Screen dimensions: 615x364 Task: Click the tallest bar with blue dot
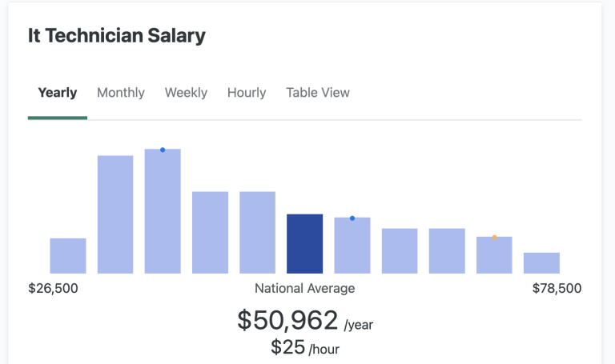pyautogui.click(x=163, y=212)
